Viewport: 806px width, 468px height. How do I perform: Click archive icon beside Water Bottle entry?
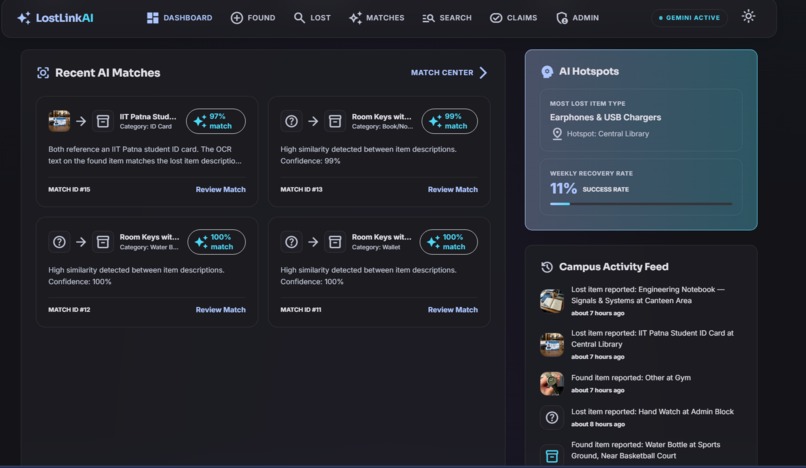tap(552, 456)
